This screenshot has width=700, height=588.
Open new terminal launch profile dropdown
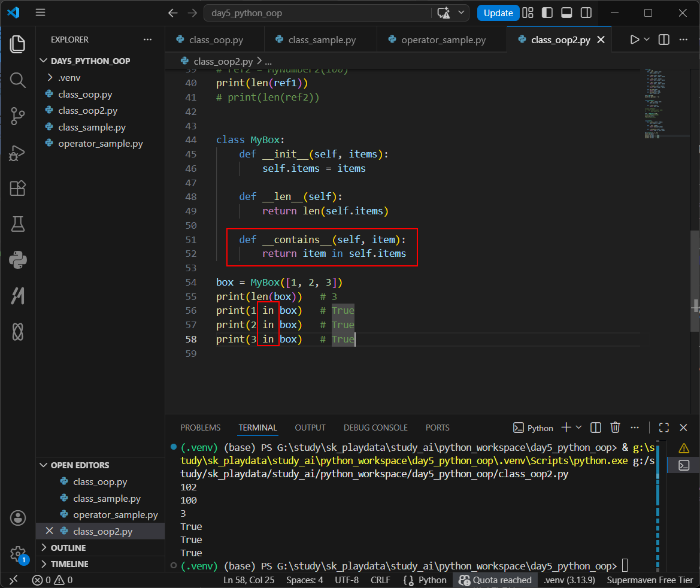[578, 428]
